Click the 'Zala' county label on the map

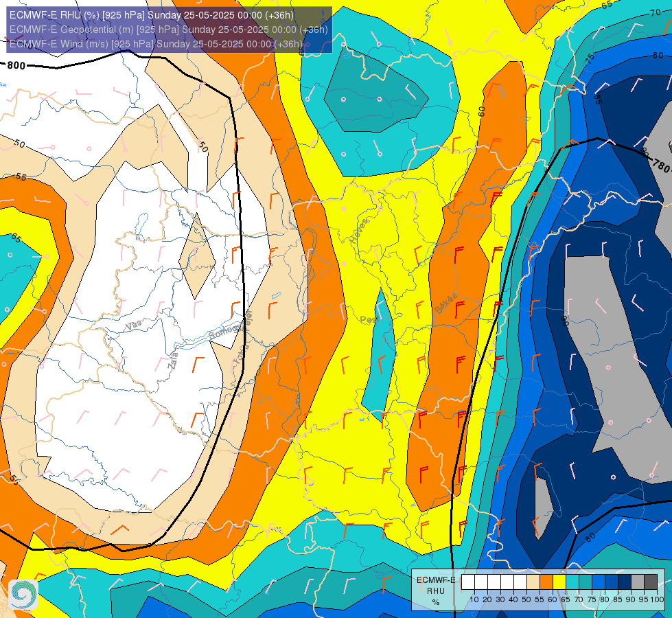tap(173, 361)
